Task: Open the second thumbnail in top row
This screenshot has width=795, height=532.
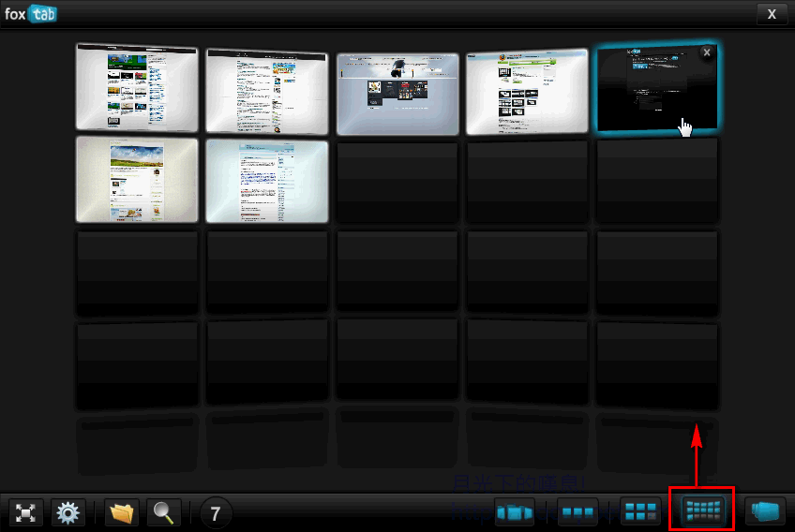Action: [x=266, y=91]
